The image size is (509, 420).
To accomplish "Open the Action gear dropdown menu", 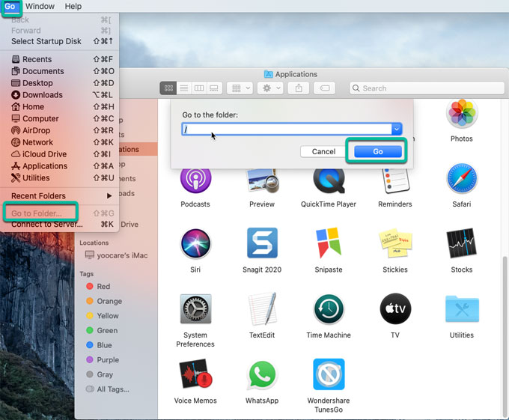I will click(x=270, y=88).
